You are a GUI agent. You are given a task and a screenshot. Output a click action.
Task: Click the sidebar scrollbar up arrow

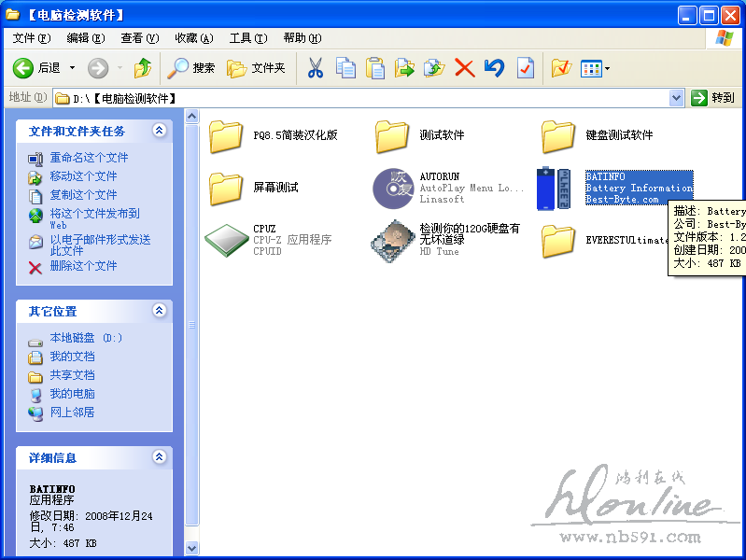pos(191,116)
